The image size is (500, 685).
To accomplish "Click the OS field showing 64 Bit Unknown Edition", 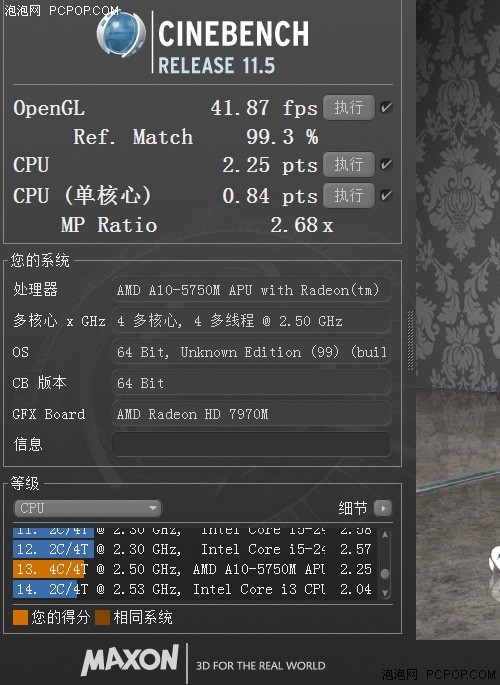I will click(x=251, y=352).
